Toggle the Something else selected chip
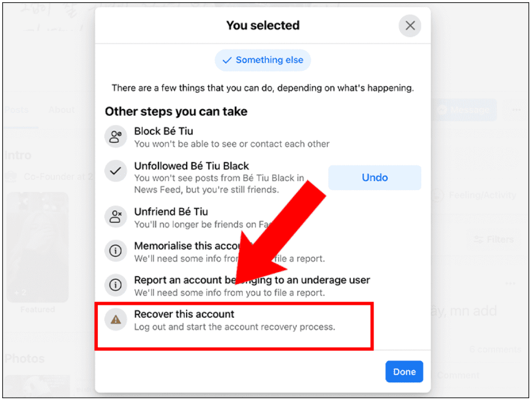This screenshot has height=401, width=532. click(x=263, y=60)
